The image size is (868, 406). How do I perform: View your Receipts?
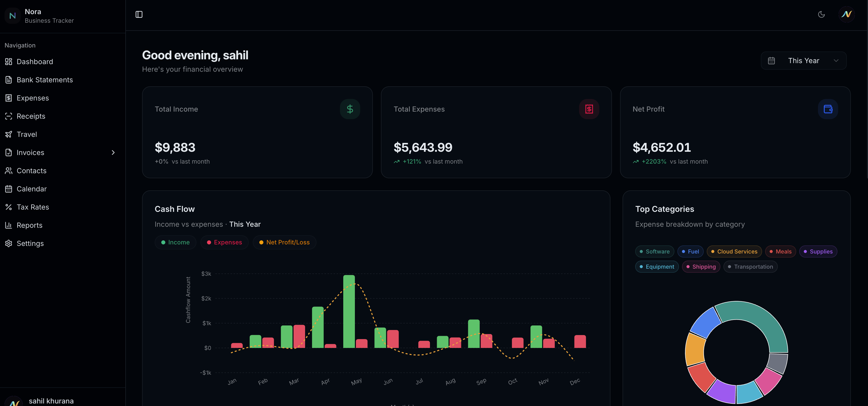[x=31, y=116]
